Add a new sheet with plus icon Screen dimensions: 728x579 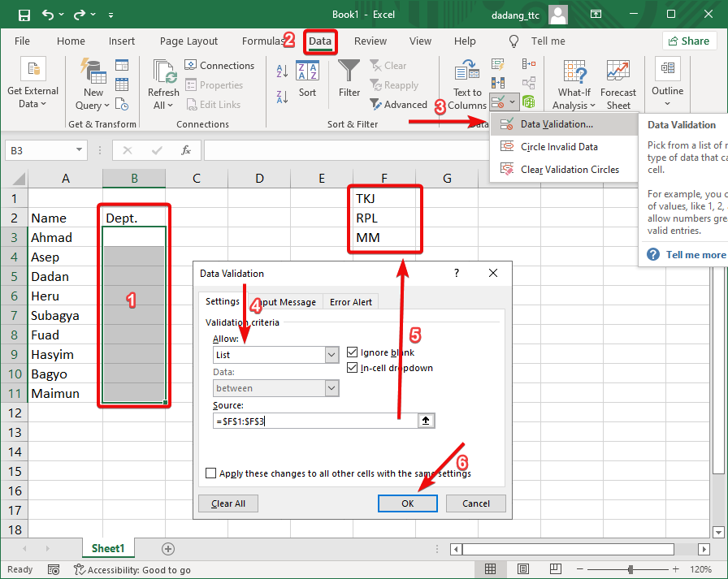pyautogui.click(x=168, y=549)
